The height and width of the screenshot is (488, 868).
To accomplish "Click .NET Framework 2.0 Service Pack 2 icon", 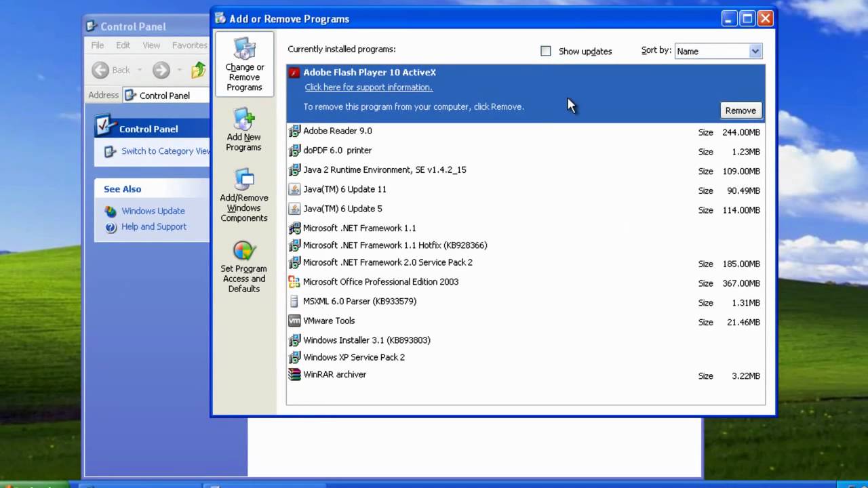I will 294,262.
